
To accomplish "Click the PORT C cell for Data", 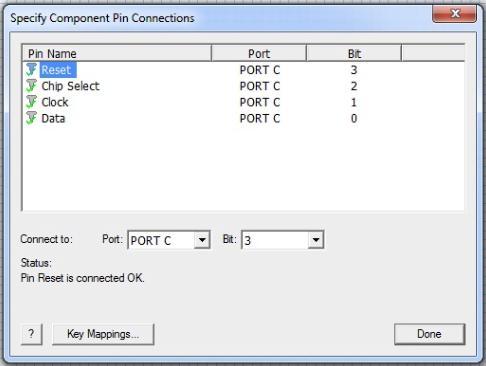I will [x=260, y=118].
